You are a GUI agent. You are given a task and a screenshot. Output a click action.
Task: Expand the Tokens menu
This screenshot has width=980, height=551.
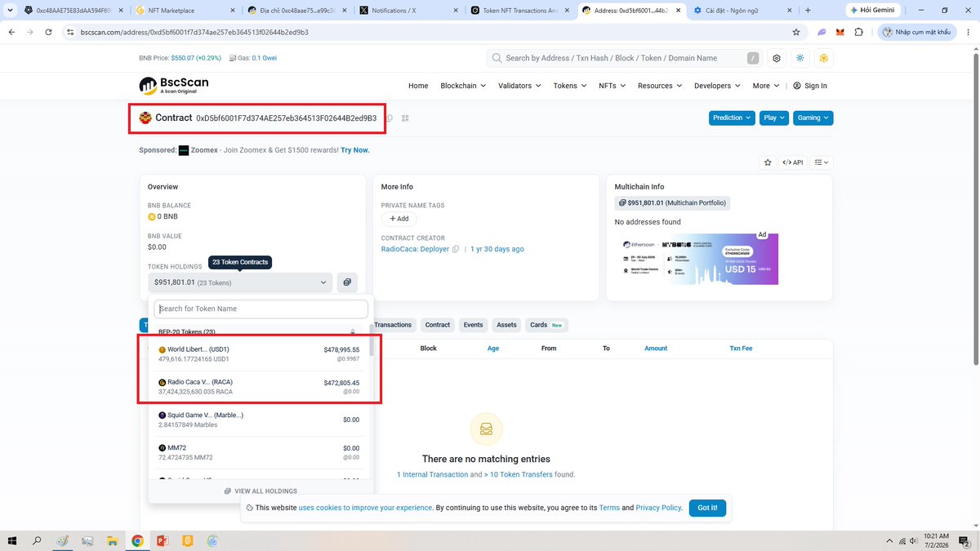pyautogui.click(x=570, y=86)
